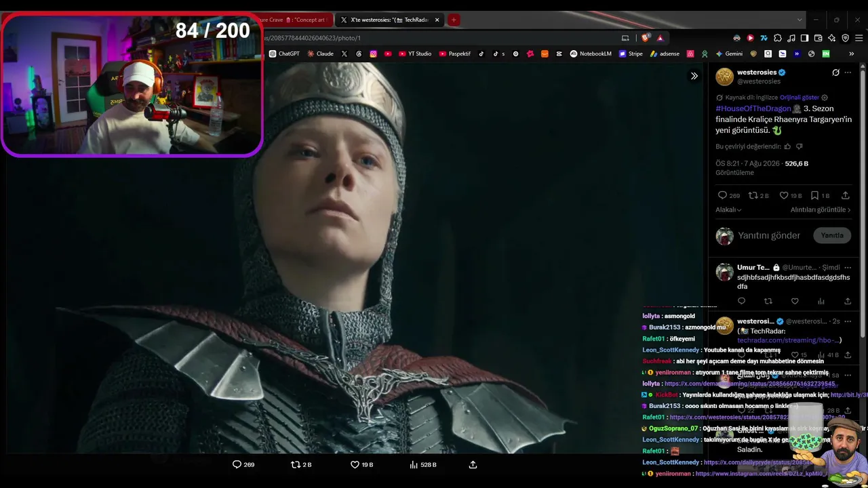Open more options on Umur Te... reply
The width and height of the screenshot is (868, 488).
[x=848, y=267]
